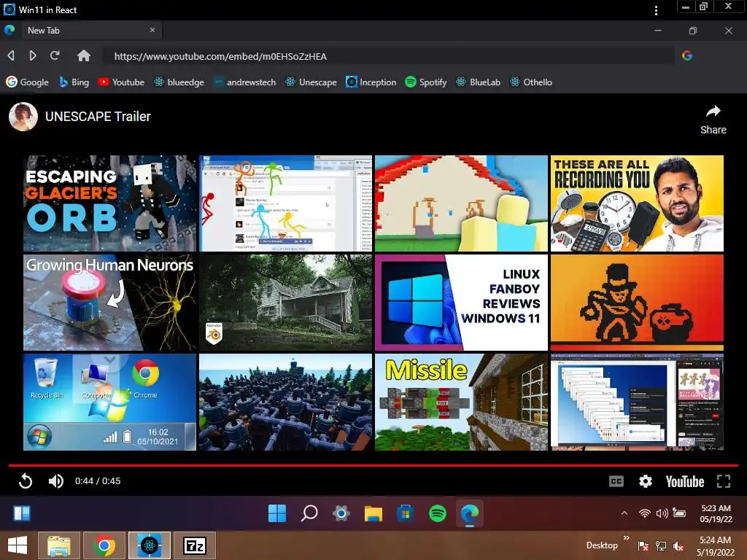Open the Spotify bookmark
The height and width of the screenshot is (560, 747).
(426, 82)
